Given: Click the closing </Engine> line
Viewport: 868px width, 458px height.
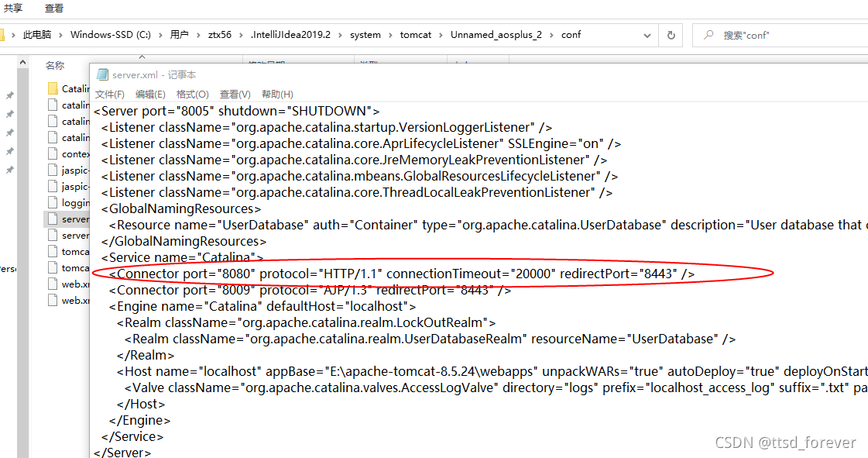Looking at the screenshot, I should (x=139, y=420).
